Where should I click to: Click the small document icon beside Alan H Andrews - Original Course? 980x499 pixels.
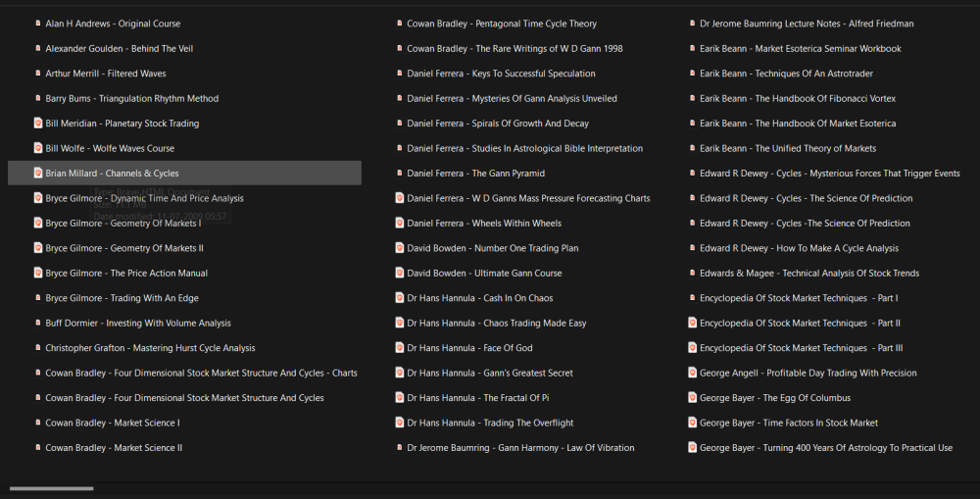[38, 24]
